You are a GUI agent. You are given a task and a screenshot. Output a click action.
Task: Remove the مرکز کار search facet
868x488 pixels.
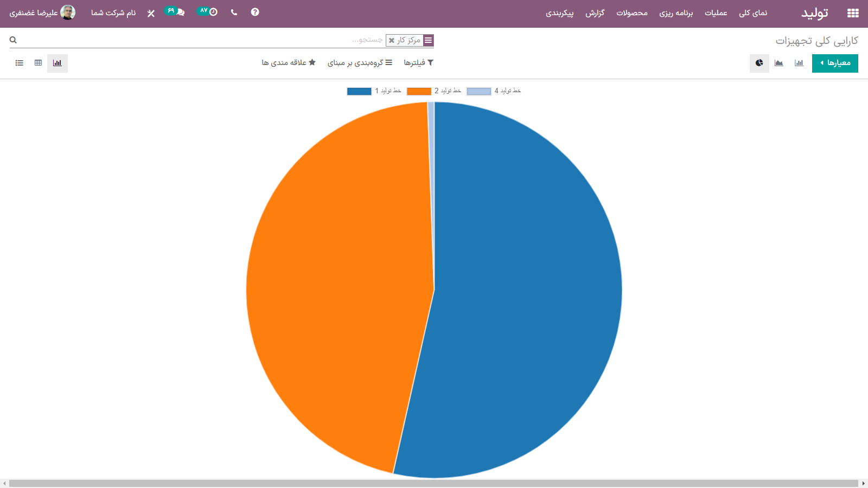pyautogui.click(x=392, y=41)
